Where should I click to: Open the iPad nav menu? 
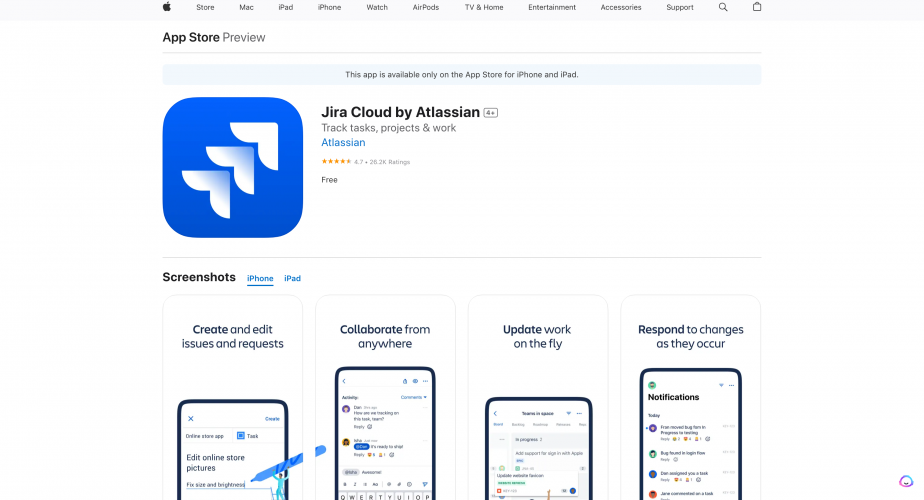click(x=286, y=8)
